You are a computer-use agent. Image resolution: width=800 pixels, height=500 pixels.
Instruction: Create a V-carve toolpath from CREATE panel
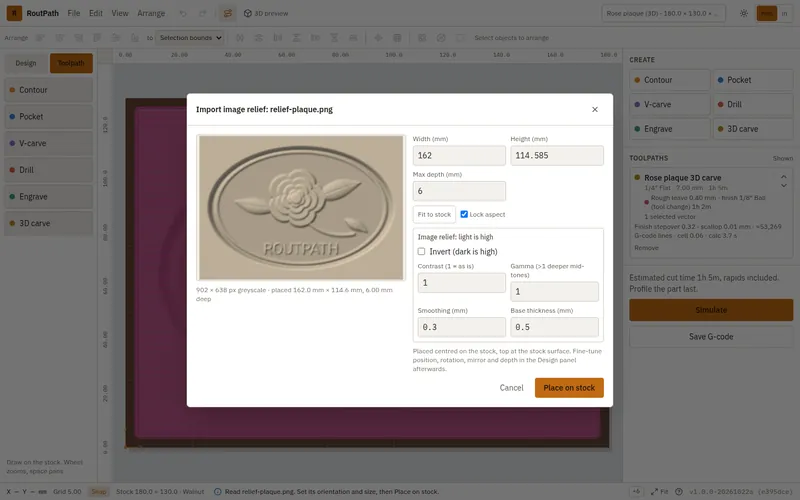[x=669, y=105]
